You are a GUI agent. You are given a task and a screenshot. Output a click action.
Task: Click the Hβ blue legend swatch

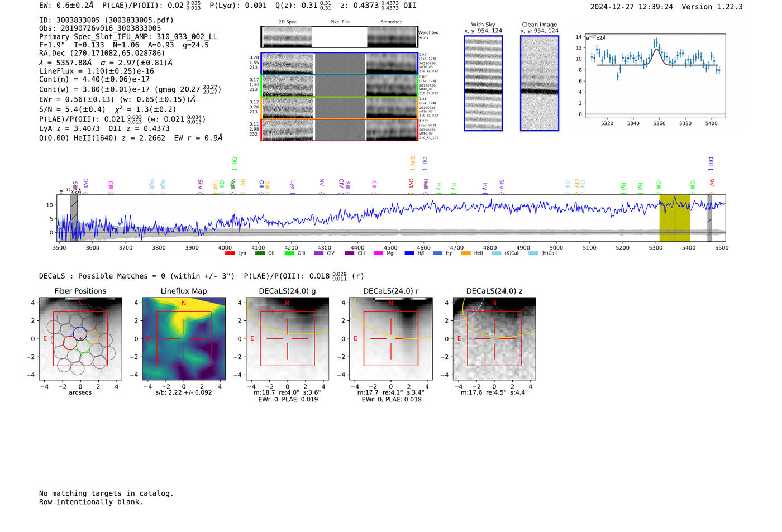point(409,253)
